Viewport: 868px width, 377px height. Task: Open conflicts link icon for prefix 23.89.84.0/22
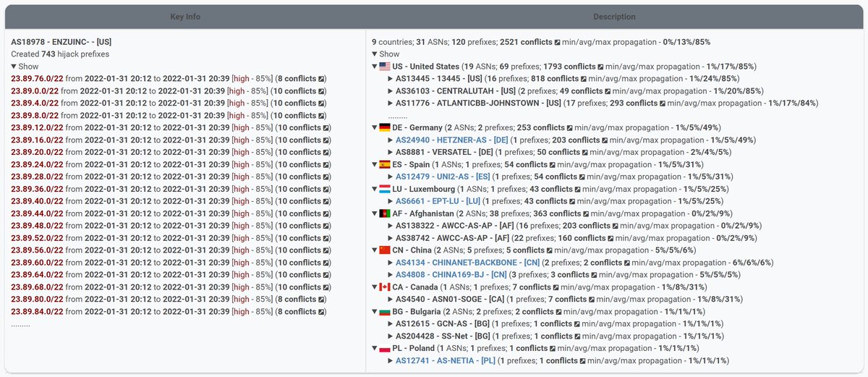tap(322, 313)
